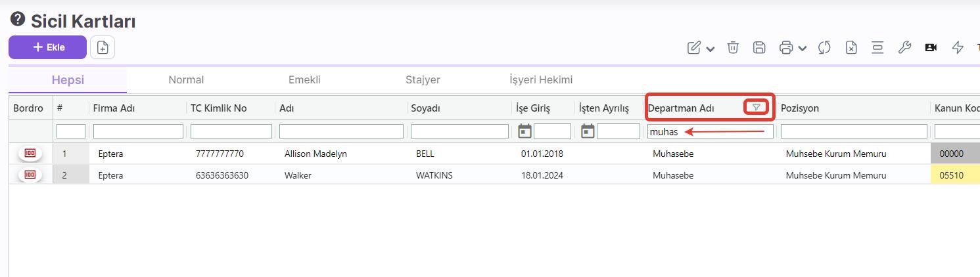Open the wrench settings icon
The image size is (980, 277).
pos(904,47)
